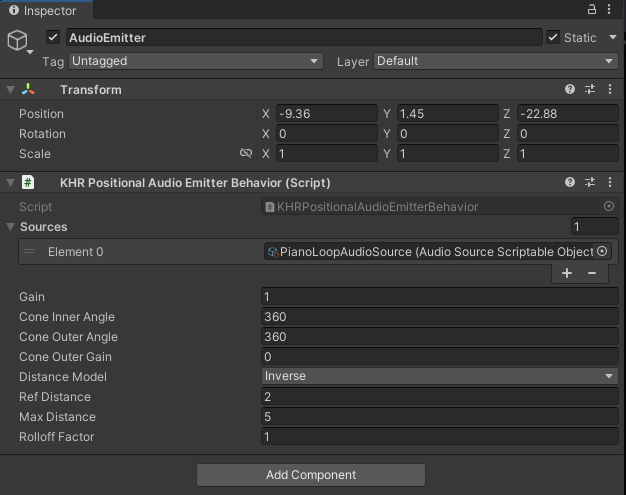Open KHR script component help icon
Viewport: 626px width, 495px height.
click(570, 183)
